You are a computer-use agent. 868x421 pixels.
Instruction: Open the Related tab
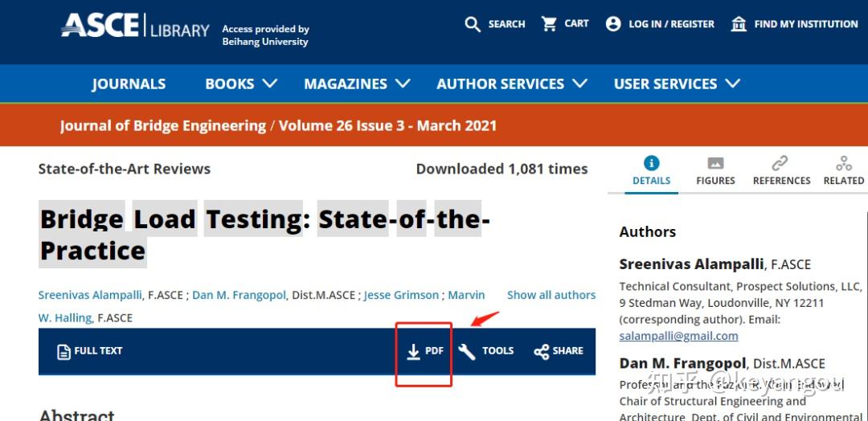point(843,171)
